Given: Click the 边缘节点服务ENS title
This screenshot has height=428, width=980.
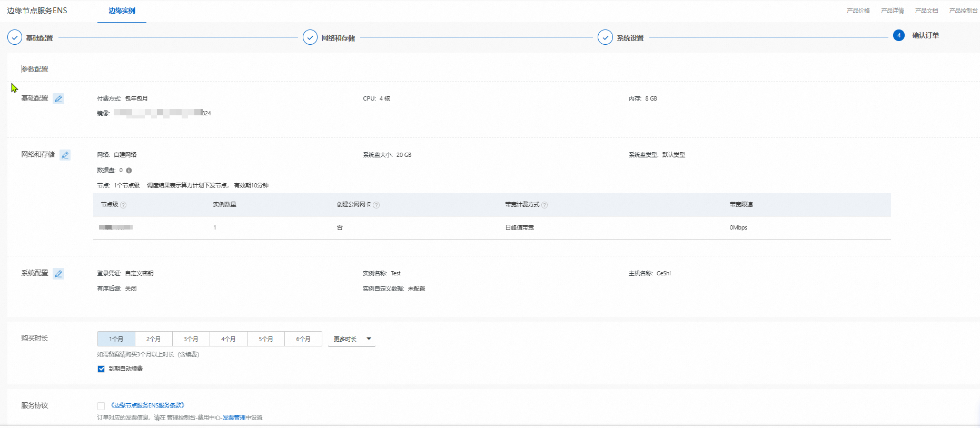Looking at the screenshot, I should pyautogui.click(x=37, y=11).
